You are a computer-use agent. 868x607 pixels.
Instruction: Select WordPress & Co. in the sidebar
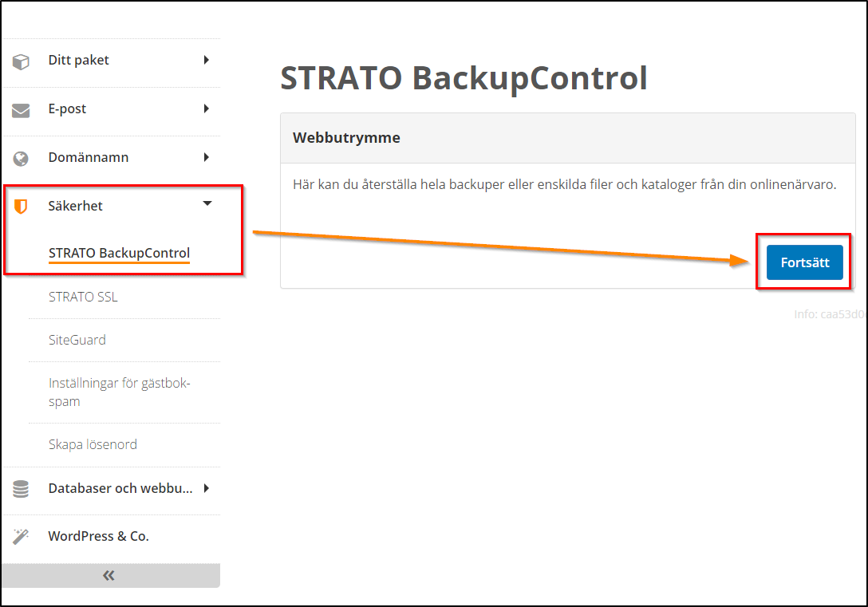[98, 535]
